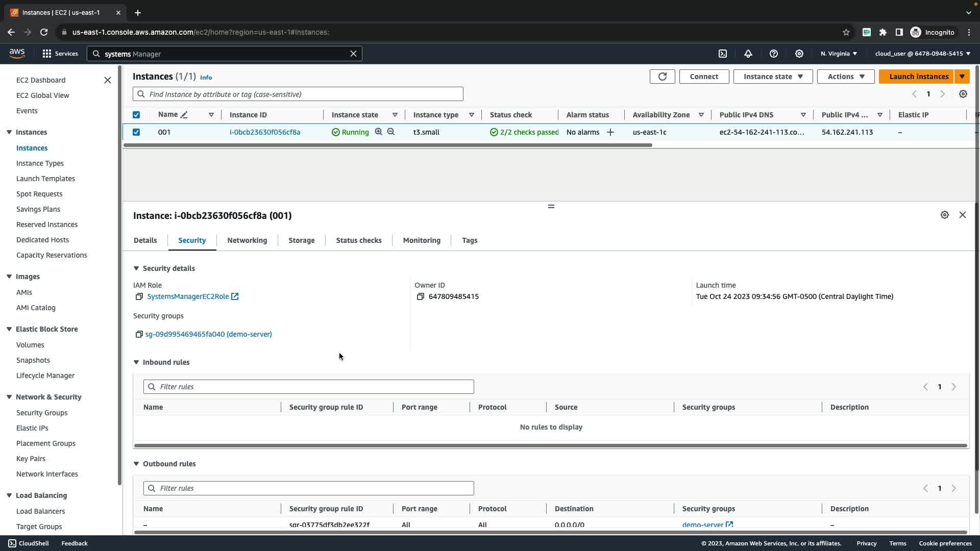Click the zoom-in icon next to Running
The height and width of the screenshot is (551, 980).
click(379, 132)
